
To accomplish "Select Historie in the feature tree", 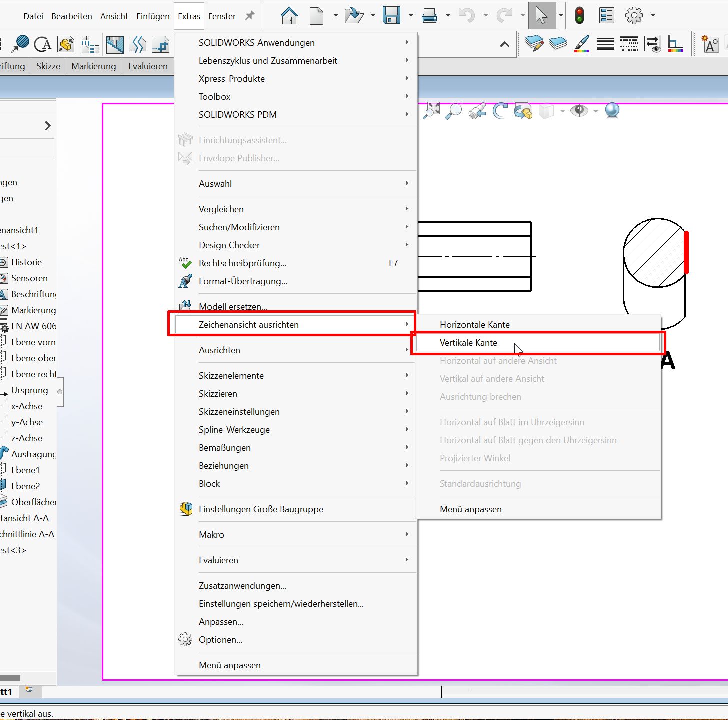I will pos(26,262).
